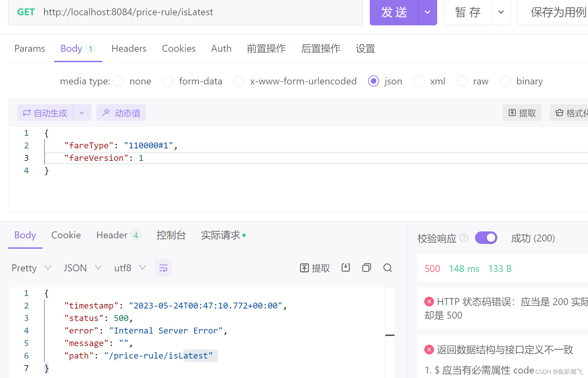This screenshot has width=588, height=378.
Task: Download the response content
Action: pos(345,268)
